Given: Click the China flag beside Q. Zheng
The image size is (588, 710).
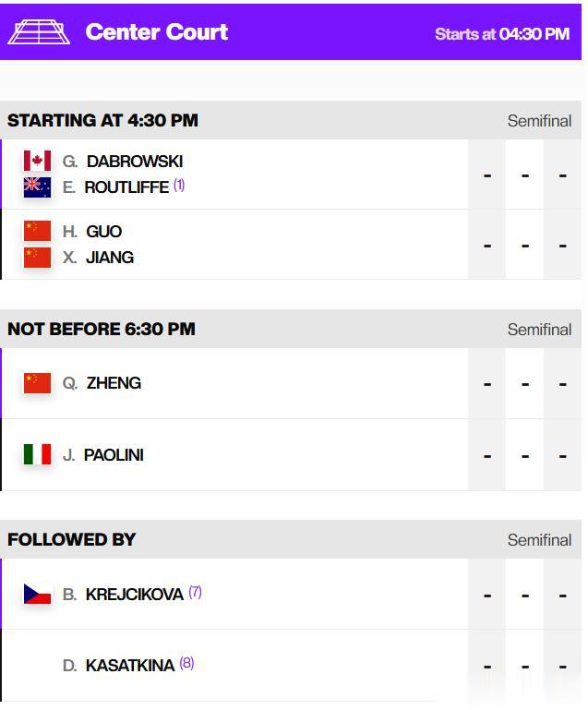Looking at the screenshot, I should point(37,383).
